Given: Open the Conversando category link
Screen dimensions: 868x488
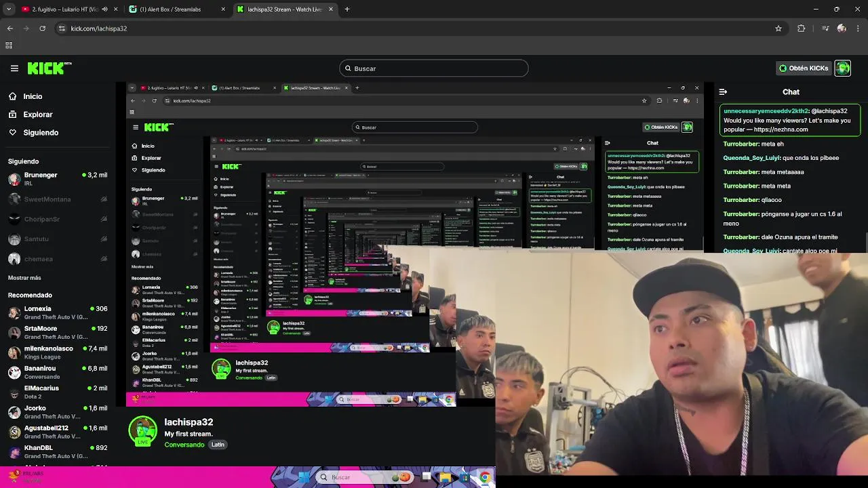Looking at the screenshot, I should 184,445.
